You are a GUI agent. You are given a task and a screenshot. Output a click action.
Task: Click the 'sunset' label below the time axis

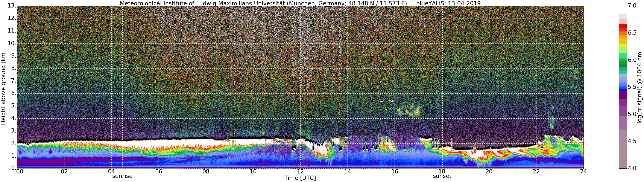(442, 176)
